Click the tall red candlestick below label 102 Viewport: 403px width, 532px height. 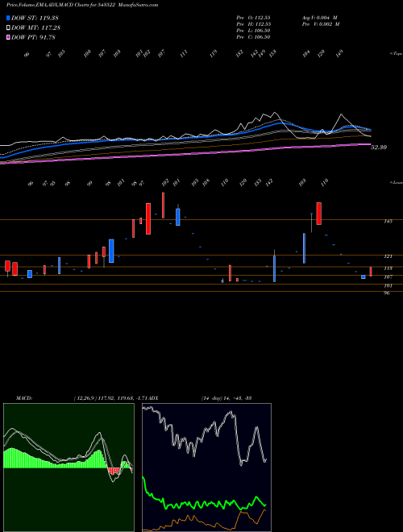tap(163, 206)
